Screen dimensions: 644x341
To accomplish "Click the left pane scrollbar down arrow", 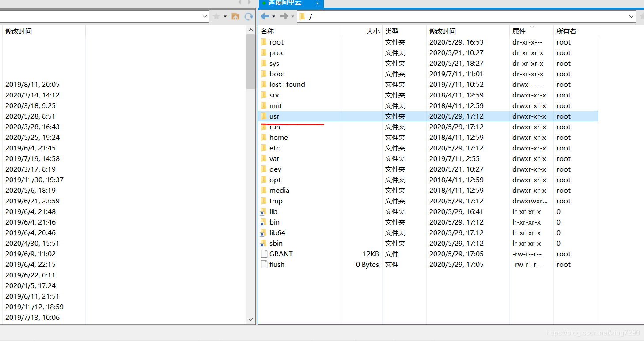I will (x=251, y=319).
